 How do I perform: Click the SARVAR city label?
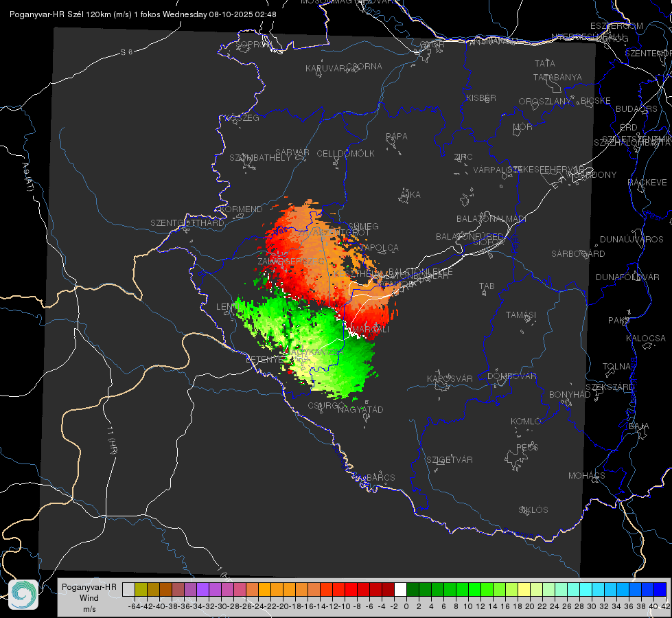point(292,152)
